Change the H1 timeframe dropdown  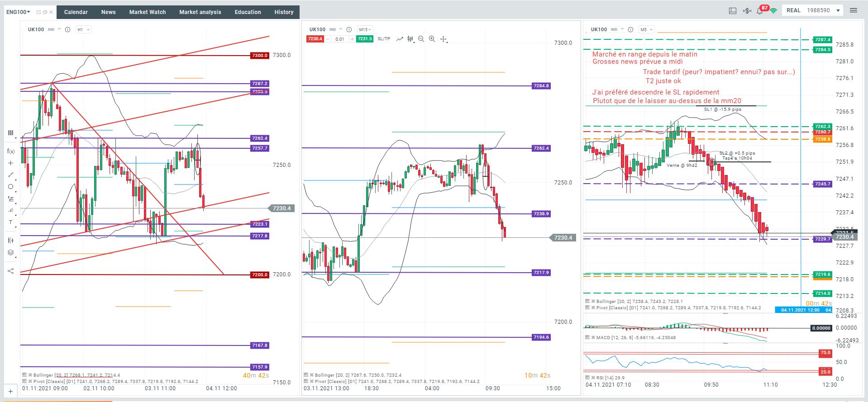coord(83,29)
